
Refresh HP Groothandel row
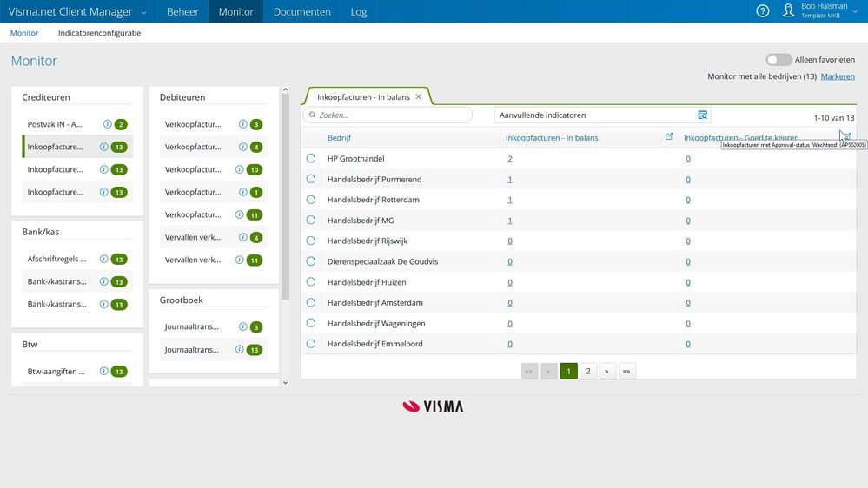click(310, 158)
